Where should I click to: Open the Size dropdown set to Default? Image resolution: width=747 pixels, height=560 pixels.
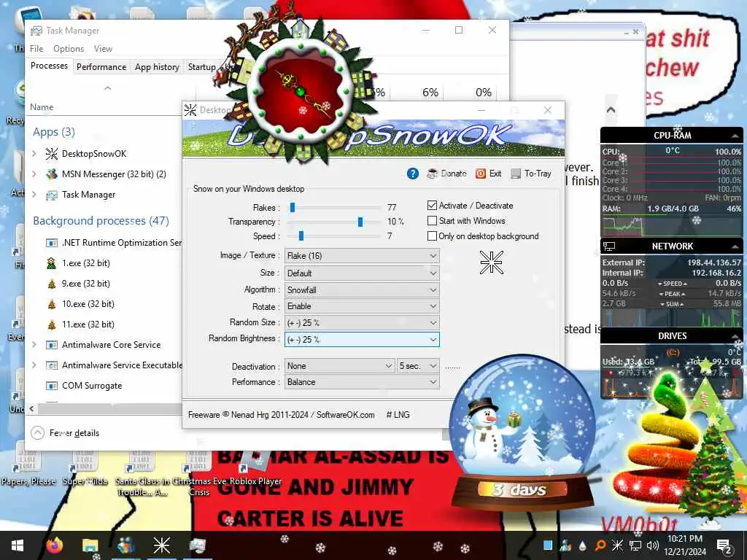[362, 273]
